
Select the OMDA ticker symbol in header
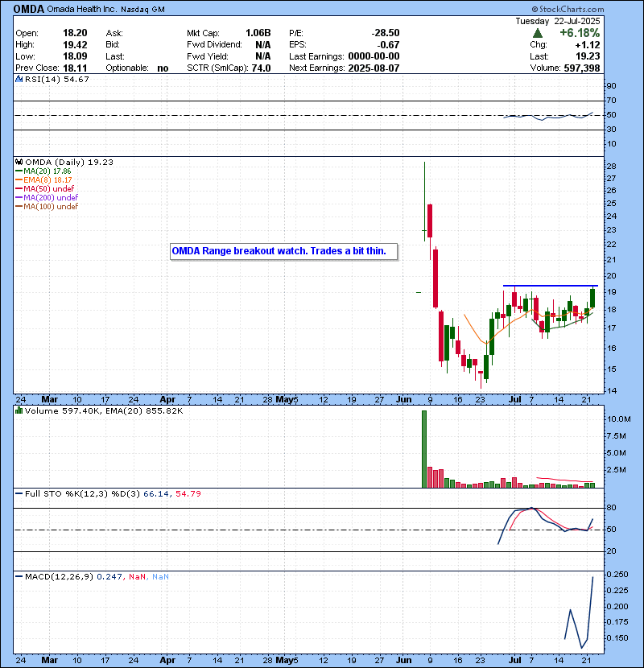[x=28, y=9]
